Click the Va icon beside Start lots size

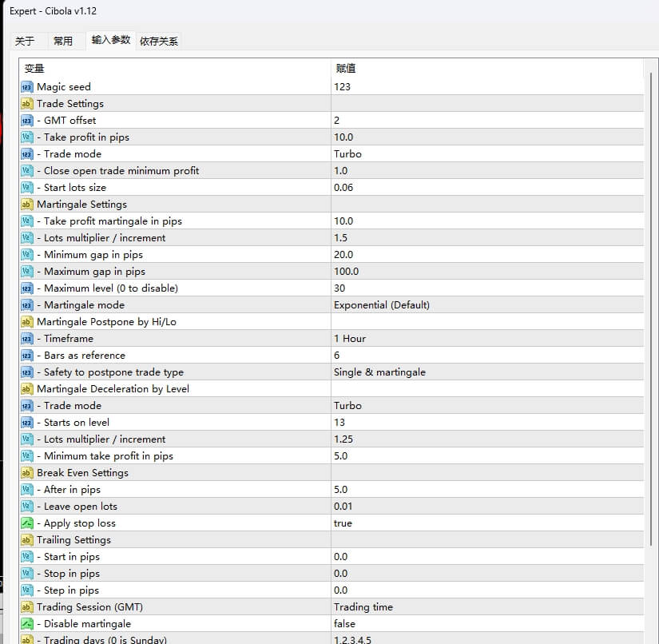[x=26, y=187]
